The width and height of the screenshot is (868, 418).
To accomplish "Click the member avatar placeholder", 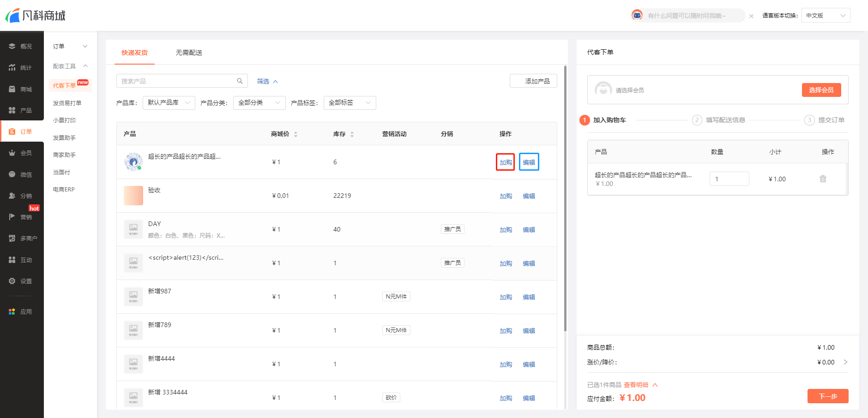I will 603,90.
